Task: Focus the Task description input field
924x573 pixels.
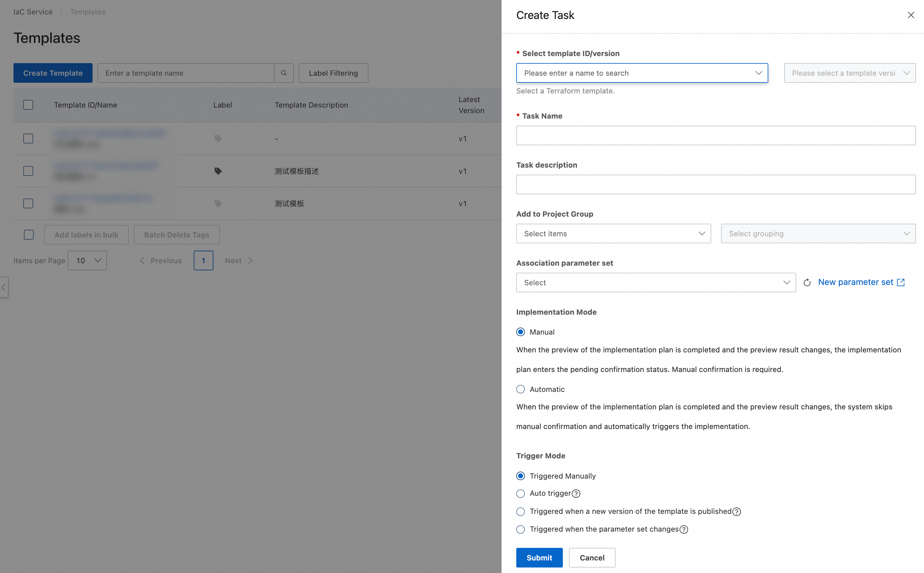Action: tap(716, 184)
